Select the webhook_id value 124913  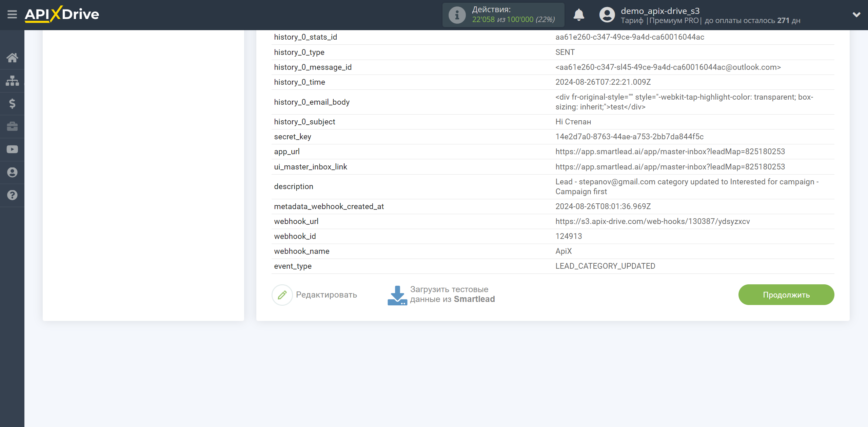[x=569, y=237]
